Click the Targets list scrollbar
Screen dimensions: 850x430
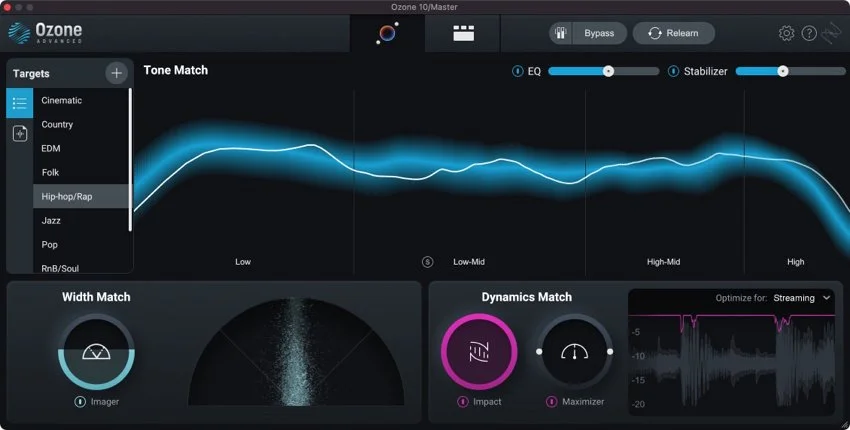130,160
